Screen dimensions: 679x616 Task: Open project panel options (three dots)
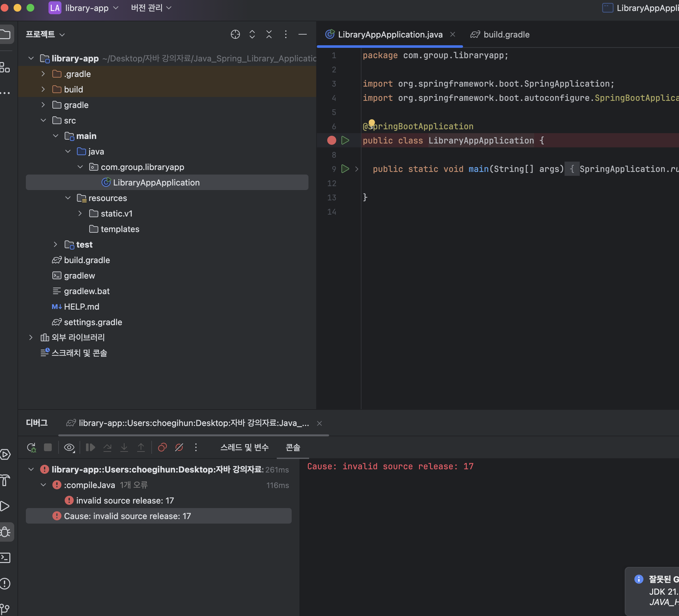286,34
